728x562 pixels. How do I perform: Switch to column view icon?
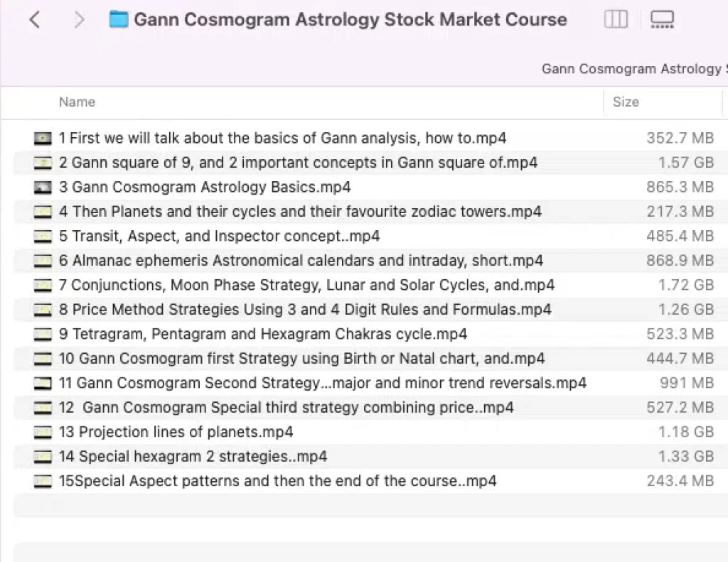click(616, 19)
